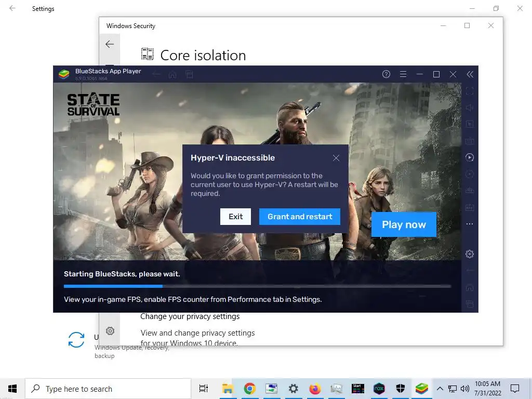
Task: Click the BlueStacks icon on the taskbar
Action: coord(422,389)
